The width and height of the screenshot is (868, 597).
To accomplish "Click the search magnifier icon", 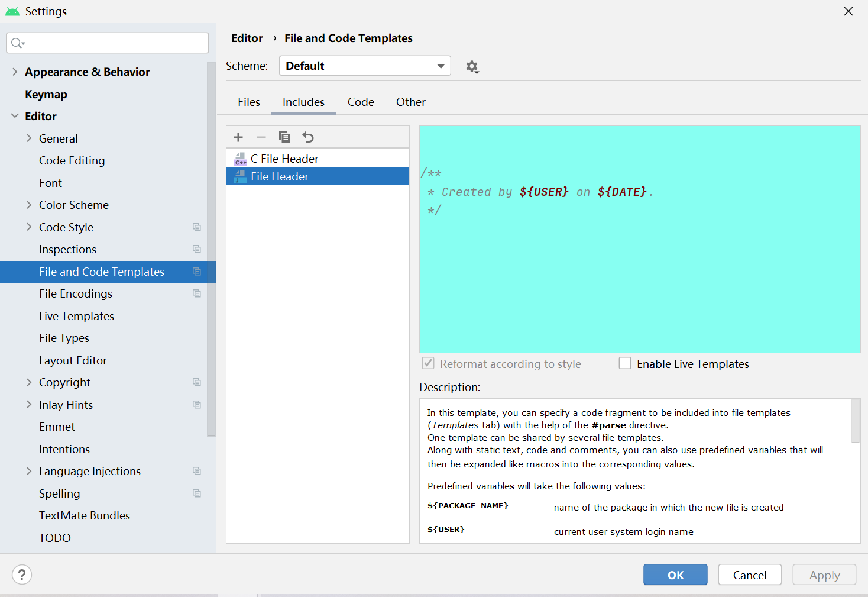I will [18, 43].
